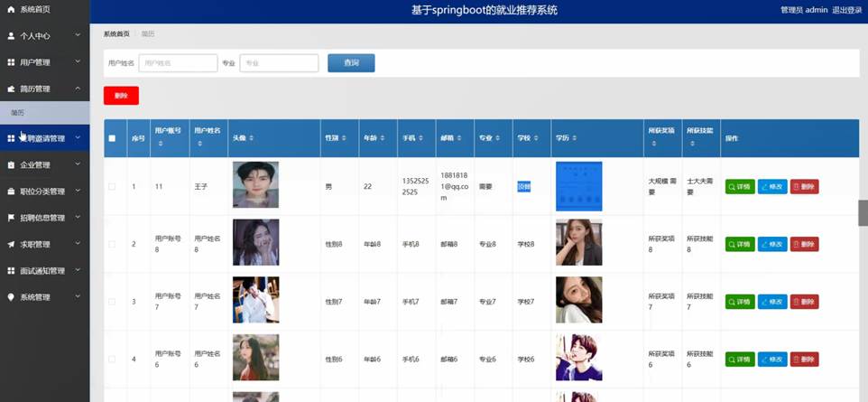Expand 职位分类管理 menu chevron
868x402 pixels.
(x=78, y=191)
